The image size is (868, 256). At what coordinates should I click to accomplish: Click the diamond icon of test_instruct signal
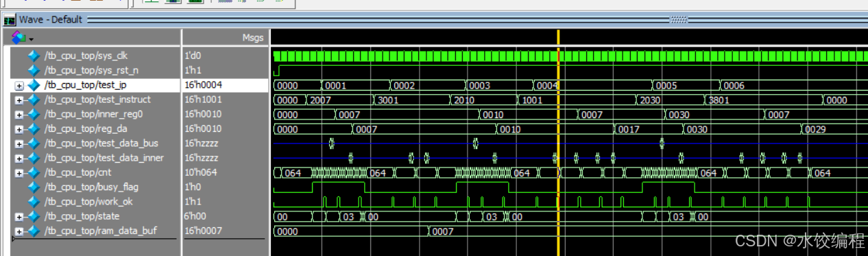[x=34, y=100]
